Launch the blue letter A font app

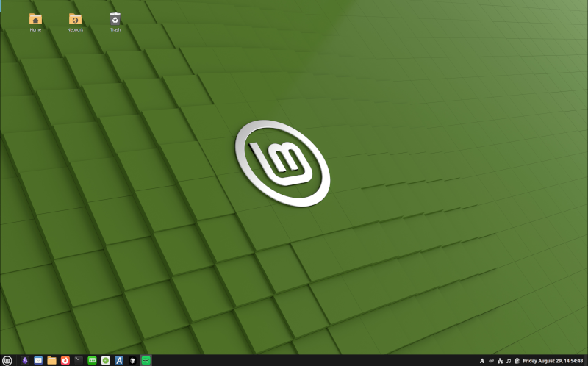pos(119,360)
